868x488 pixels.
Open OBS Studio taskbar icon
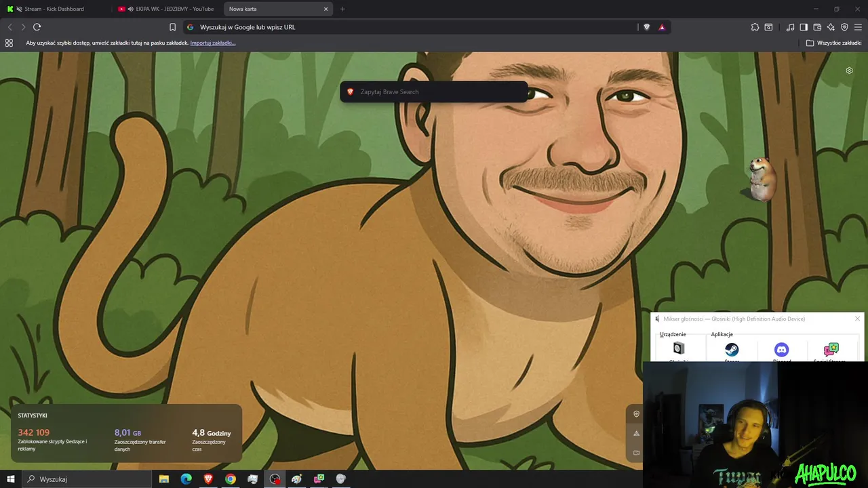click(275, 479)
